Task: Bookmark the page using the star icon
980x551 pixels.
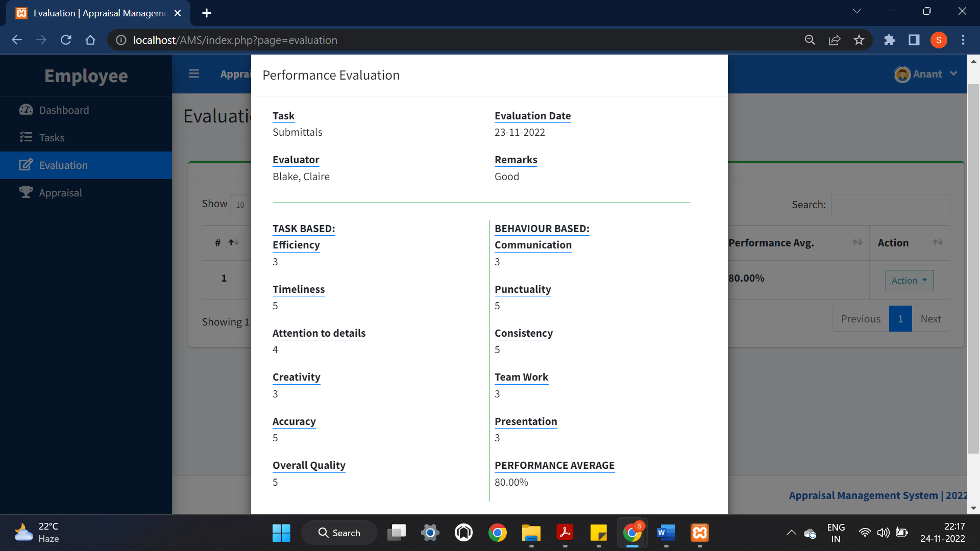Action: [x=859, y=40]
